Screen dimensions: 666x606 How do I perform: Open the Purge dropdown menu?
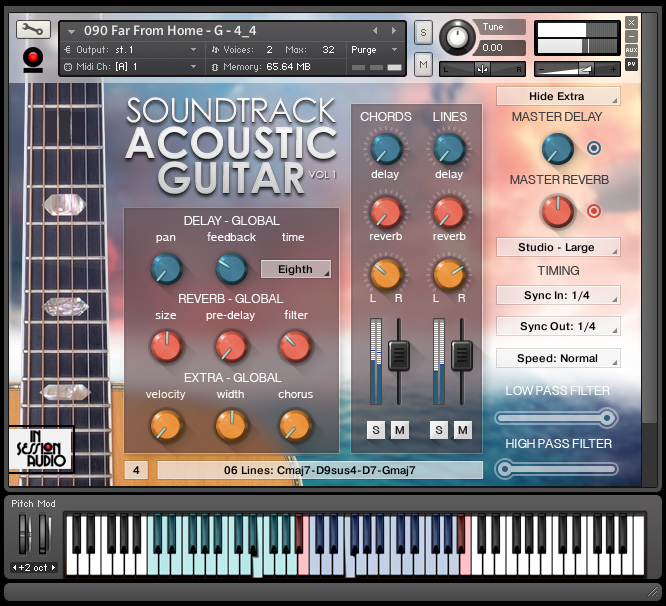pyautogui.click(x=375, y=50)
